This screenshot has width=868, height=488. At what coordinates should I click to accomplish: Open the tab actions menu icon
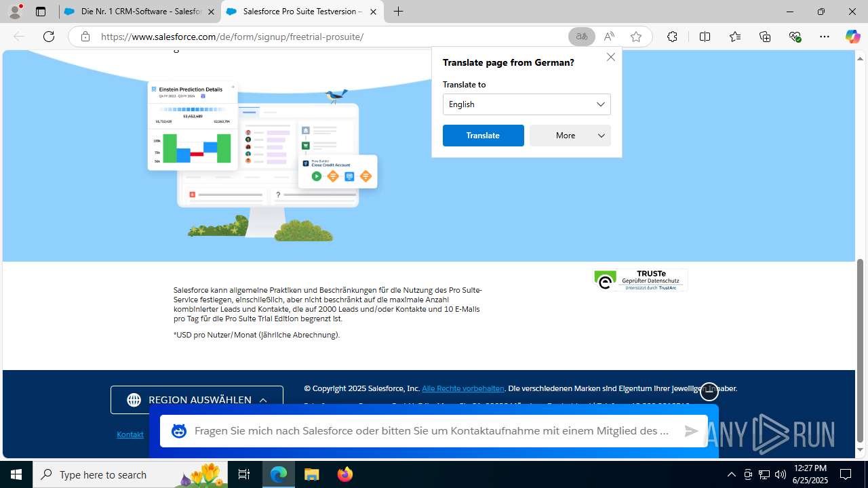point(41,12)
